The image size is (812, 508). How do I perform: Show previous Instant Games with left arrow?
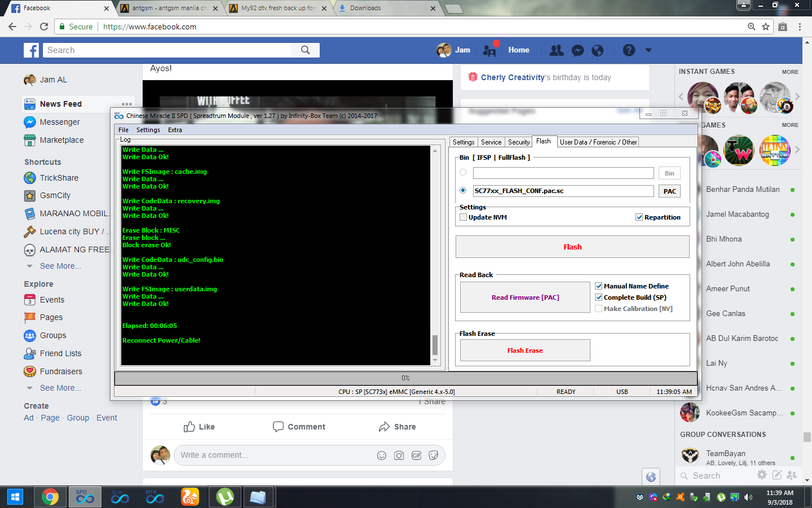[x=681, y=97]
